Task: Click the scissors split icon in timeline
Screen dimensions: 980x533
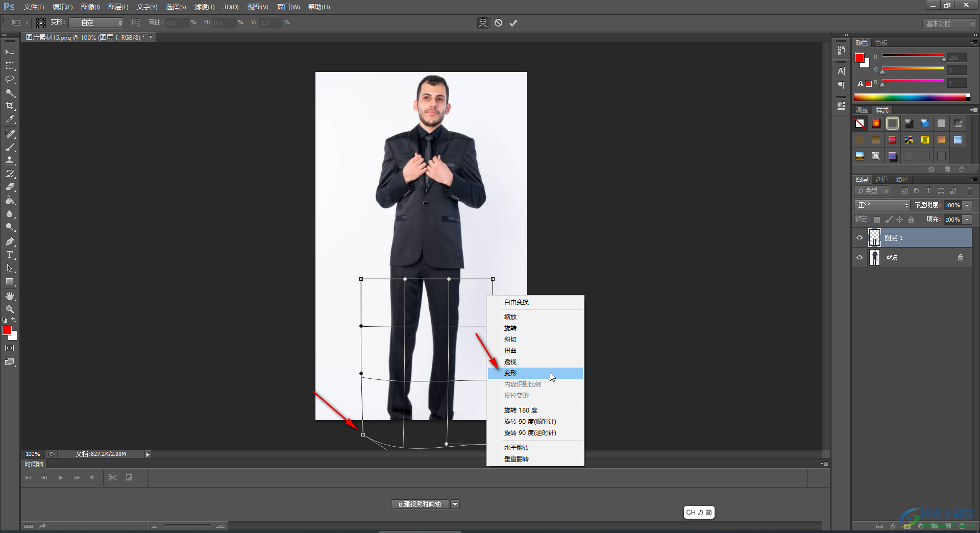Action: click(113, 477)
